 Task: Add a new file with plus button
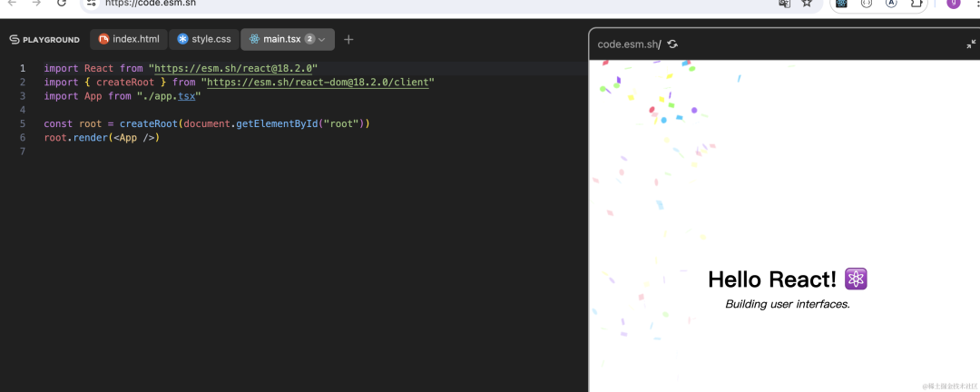(x=348, y=39)
